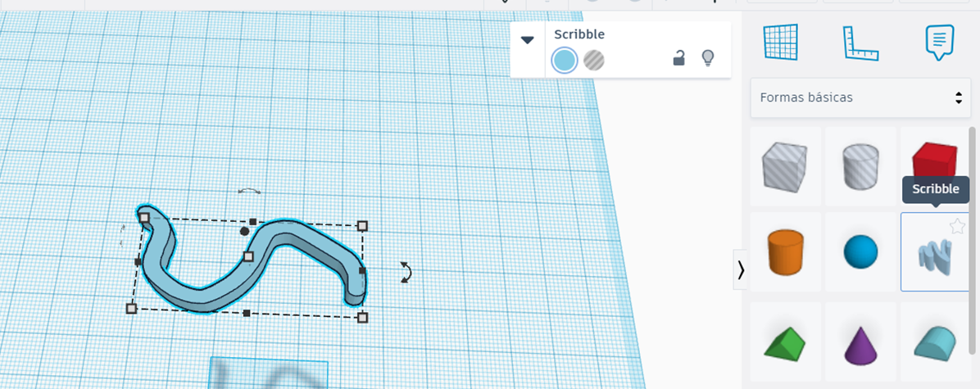Switch shape to striped hole mode
This screenshot has width=980, height=389.
pyautogui.click(x=594, y=61)
